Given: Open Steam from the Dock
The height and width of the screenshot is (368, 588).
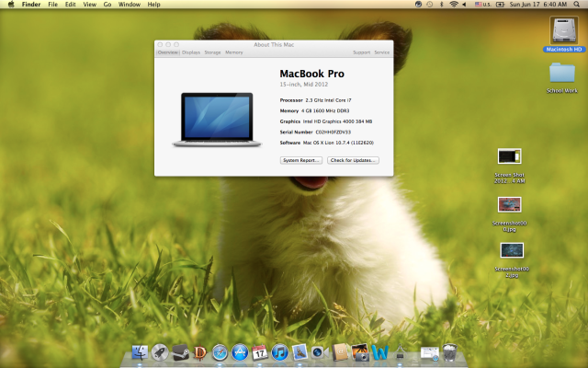Looking at the screenshot, I should click(180, 352).
